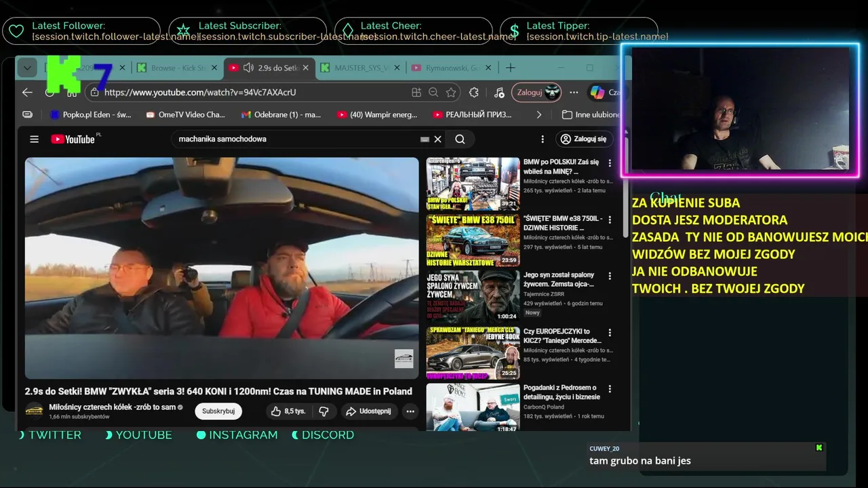Click the Subskrybuj button

pos(218,411)
